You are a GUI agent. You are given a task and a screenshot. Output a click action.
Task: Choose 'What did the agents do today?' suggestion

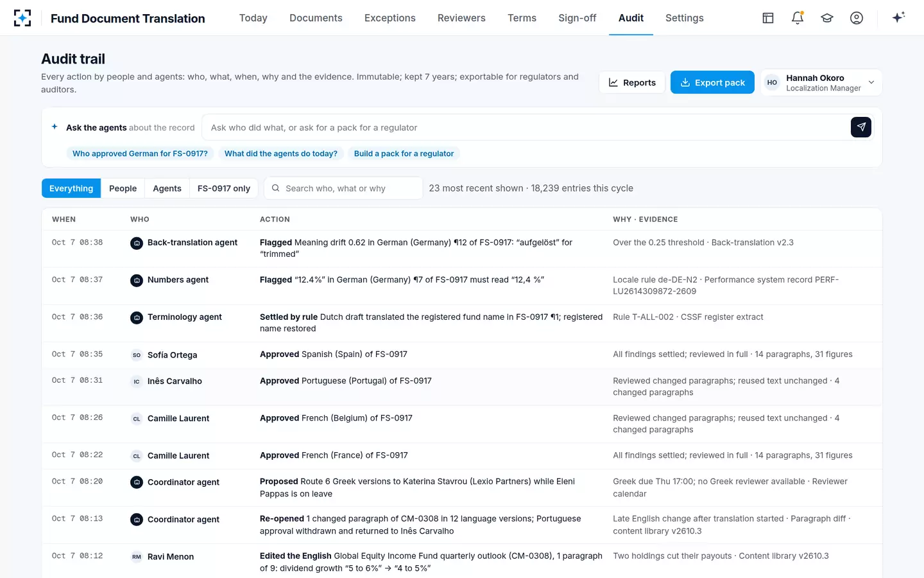click(281, 153)
